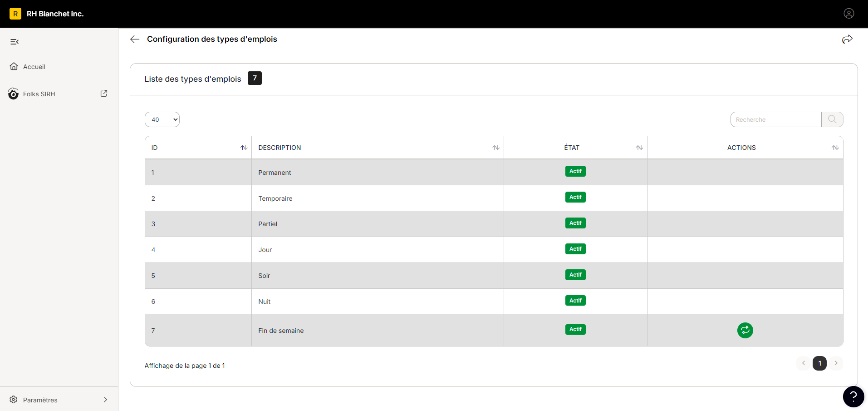This screenshot has width=868, height=411.
Task: Go back with the left arrow
Action: pos(135,39)
